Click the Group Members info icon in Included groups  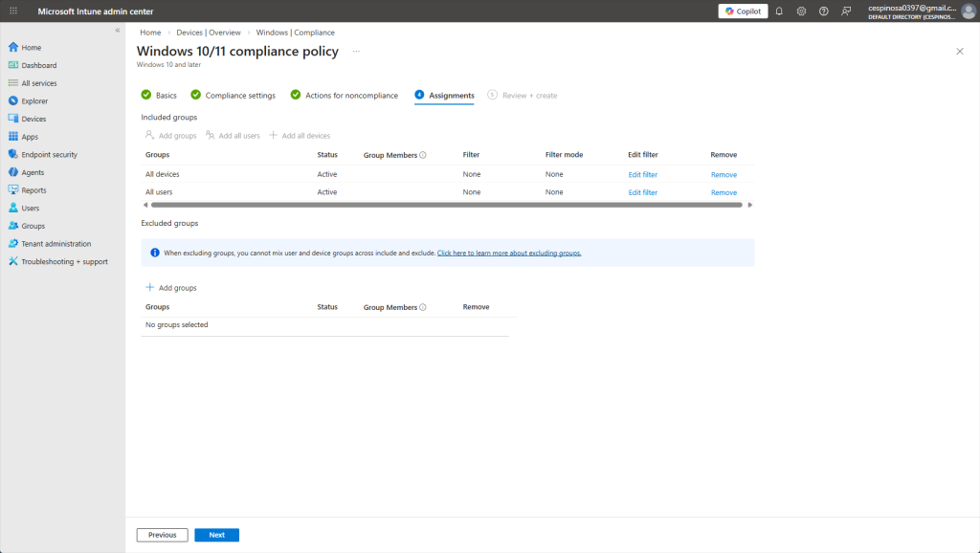click(423, 155)
